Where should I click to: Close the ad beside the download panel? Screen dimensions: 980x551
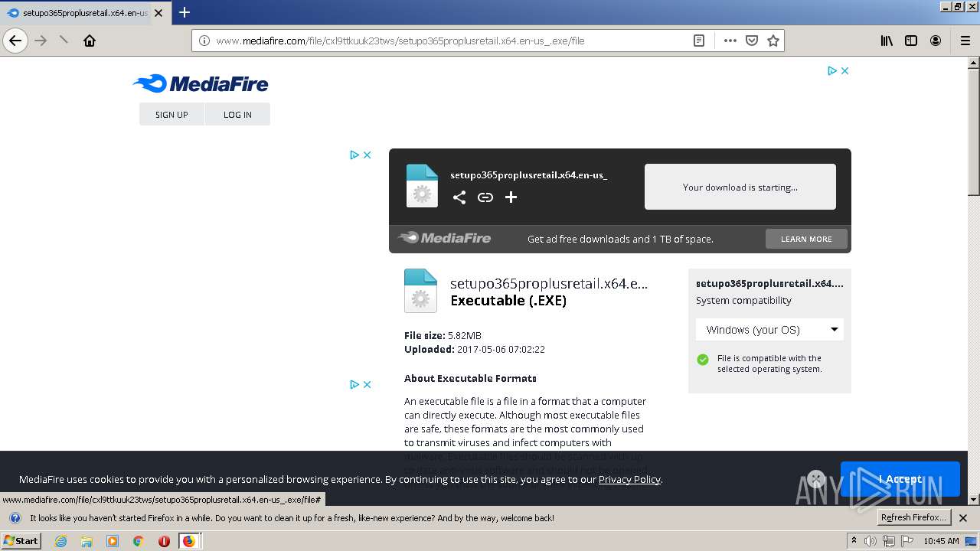click(367, 155)
